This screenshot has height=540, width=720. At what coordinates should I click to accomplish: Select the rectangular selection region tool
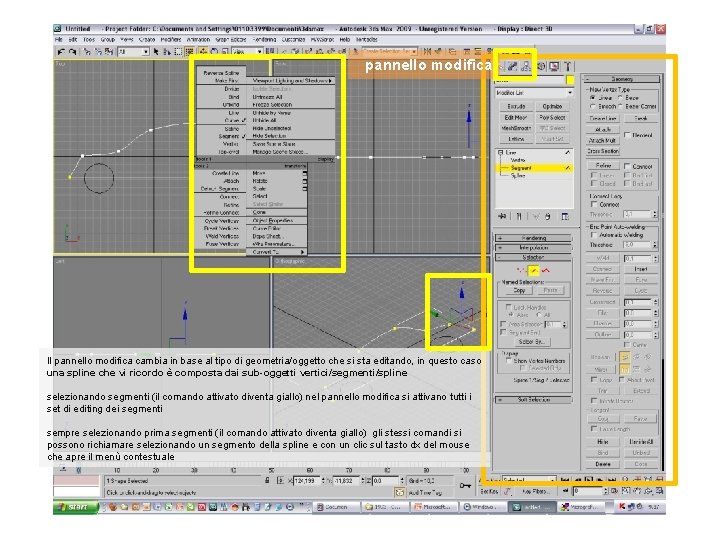pyautogui.click(x=178, y=52)
